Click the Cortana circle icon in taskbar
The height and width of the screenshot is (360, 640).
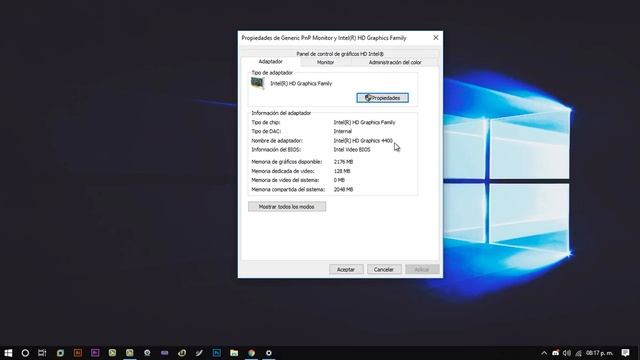(x=25, y=353)
